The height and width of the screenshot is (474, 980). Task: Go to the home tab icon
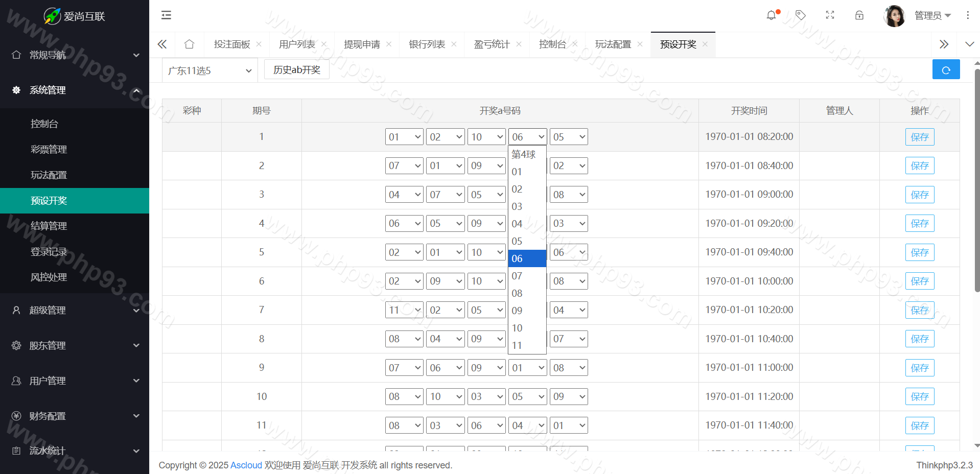189,44
